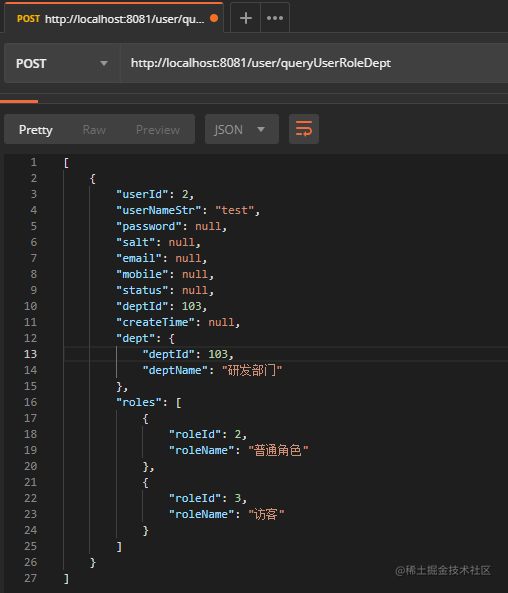Click the roleName value 访客
The height and width of the screenshot is (593, 508).
click(266, 514)
